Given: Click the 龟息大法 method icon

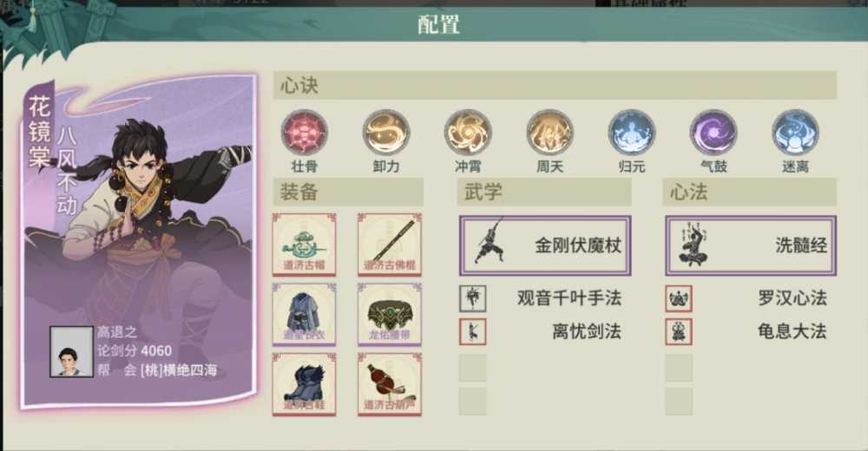Looking at the screenshot, I should click(x=679, y=332).
